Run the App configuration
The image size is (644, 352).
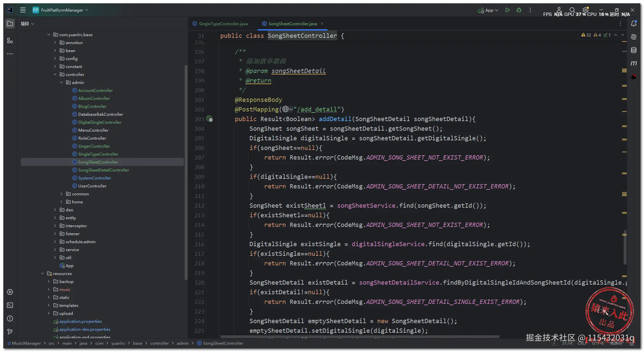(508, 10)
